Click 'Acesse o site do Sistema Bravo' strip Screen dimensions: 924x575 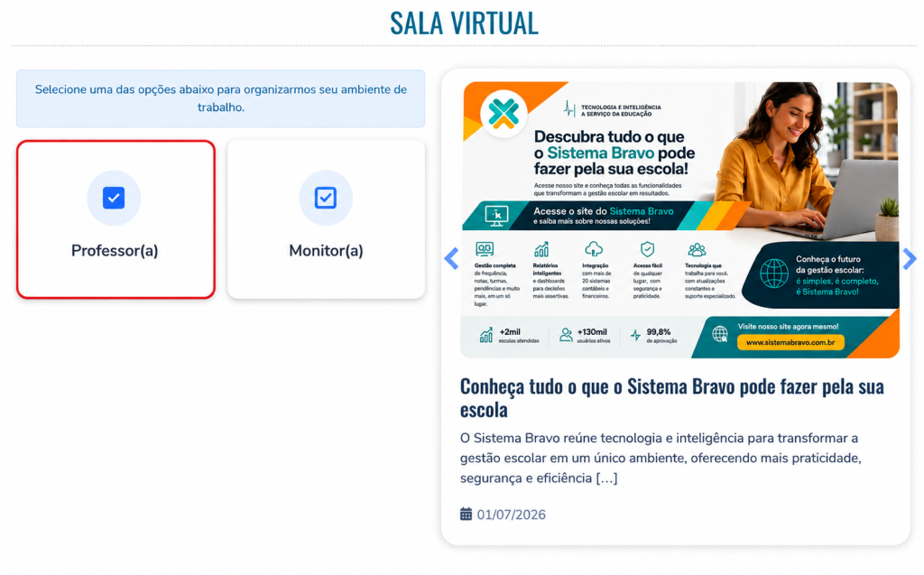pos(603,216)
